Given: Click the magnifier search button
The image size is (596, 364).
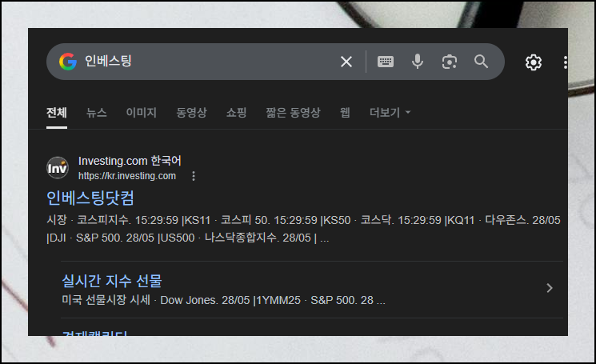Looking at the screenshot, I should pos(481,61).
